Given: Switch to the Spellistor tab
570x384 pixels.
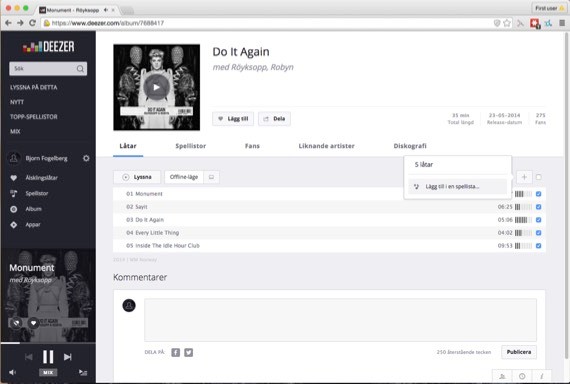Looking at the screenshot, I should point(190,146).
